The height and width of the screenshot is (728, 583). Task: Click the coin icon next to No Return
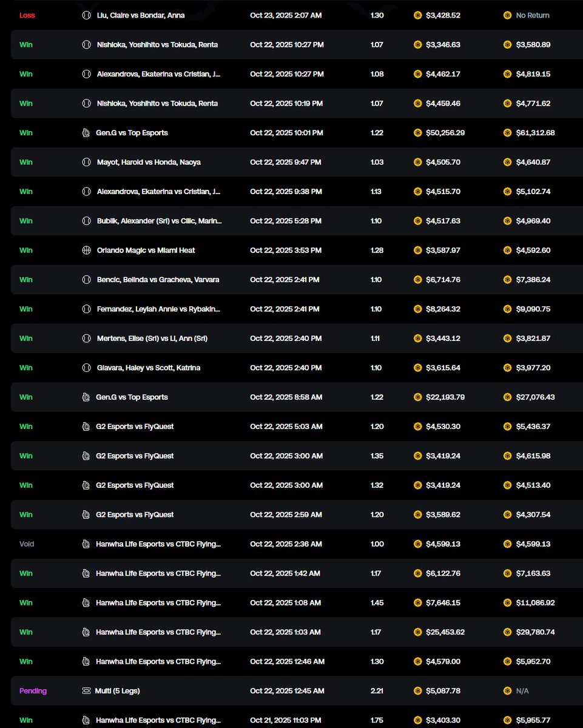(507, 15)
